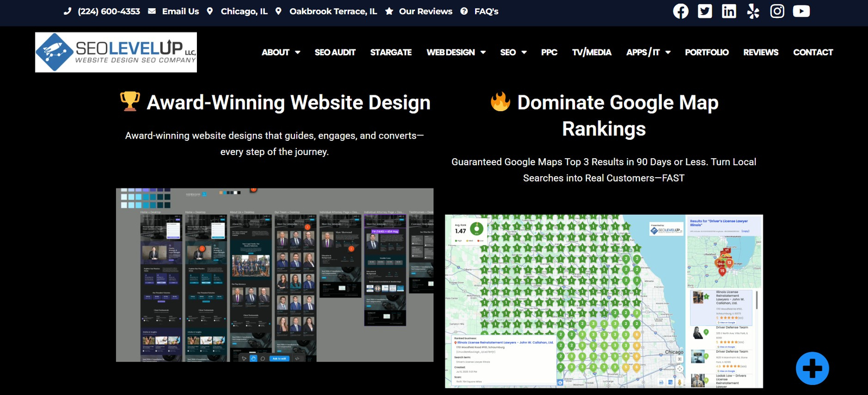The image size is (868, 395).
Task: Expand the WEB DESIGN menu dropdown arrow
Action: 483,53
